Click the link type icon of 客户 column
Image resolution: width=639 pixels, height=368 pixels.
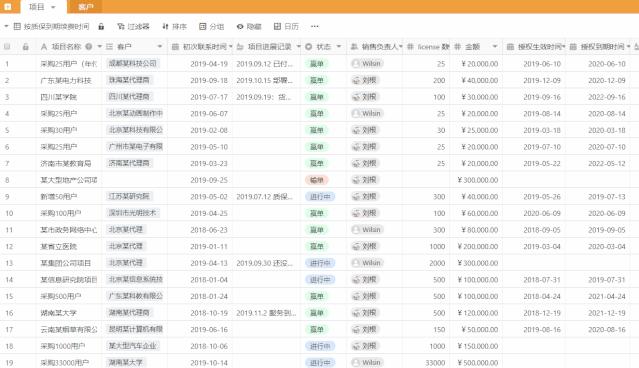[110, 47]
